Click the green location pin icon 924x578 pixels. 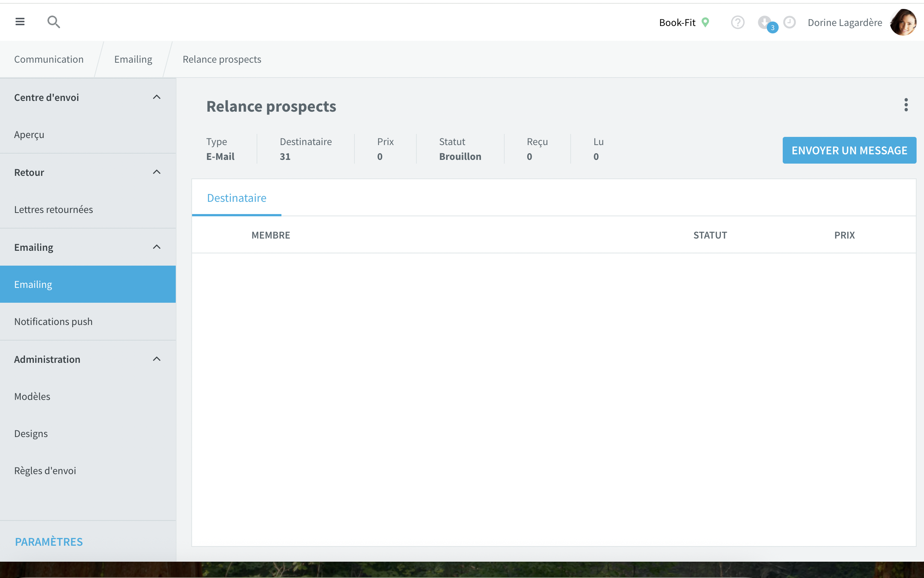pos(706,23)
